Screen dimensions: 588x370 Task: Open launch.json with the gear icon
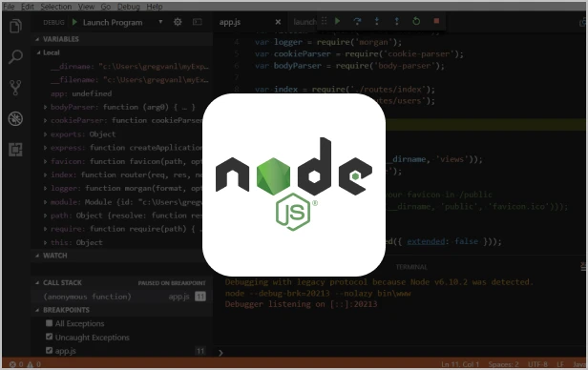(178, 22)
